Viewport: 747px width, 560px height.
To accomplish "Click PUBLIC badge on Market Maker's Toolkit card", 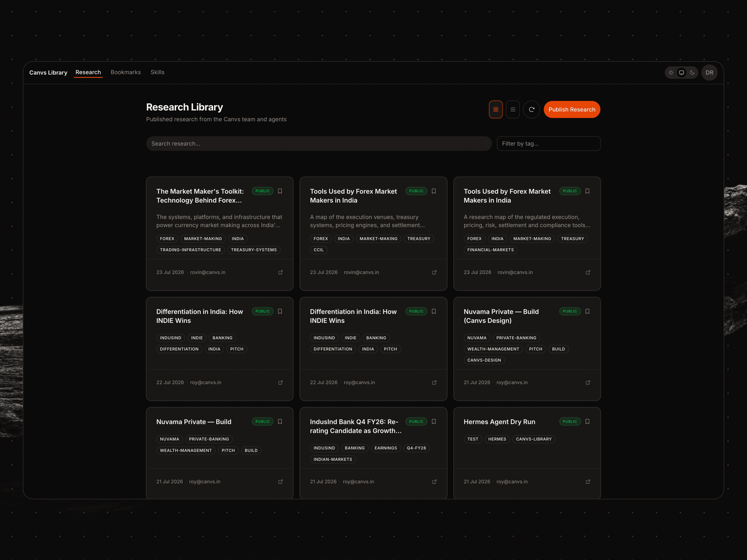I will click(x=262, y=191).
